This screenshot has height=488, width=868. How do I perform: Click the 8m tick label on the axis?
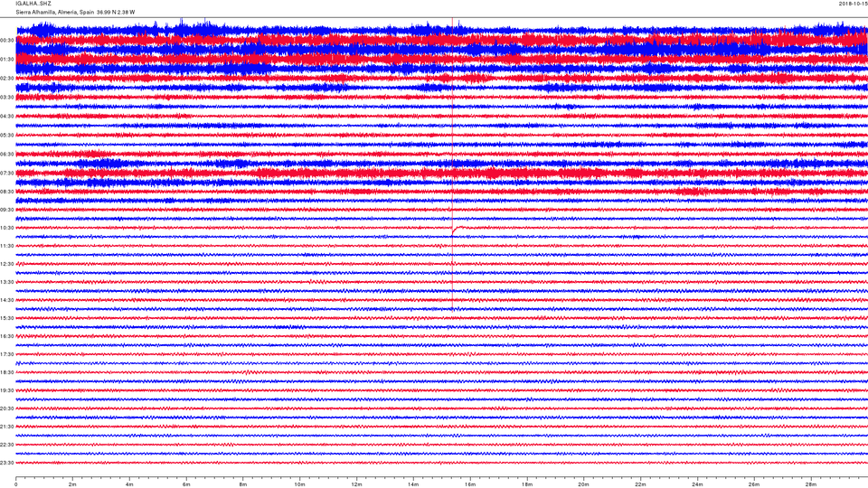243,484
